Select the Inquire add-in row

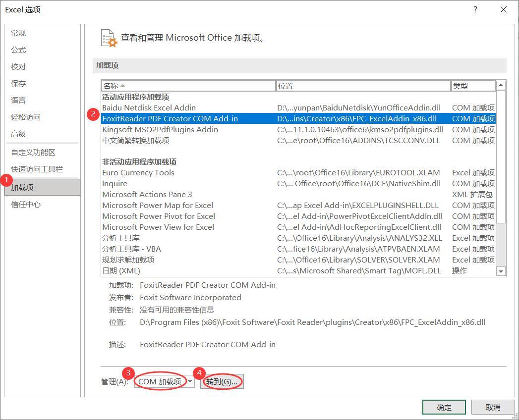pyautogui.click(x=298, y=184)
